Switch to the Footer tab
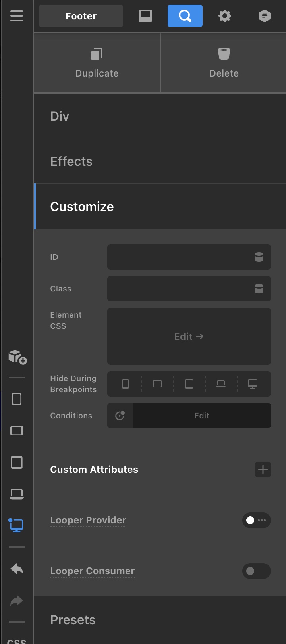The height and width of the screenshot is (644, 286). click(81, 16)
